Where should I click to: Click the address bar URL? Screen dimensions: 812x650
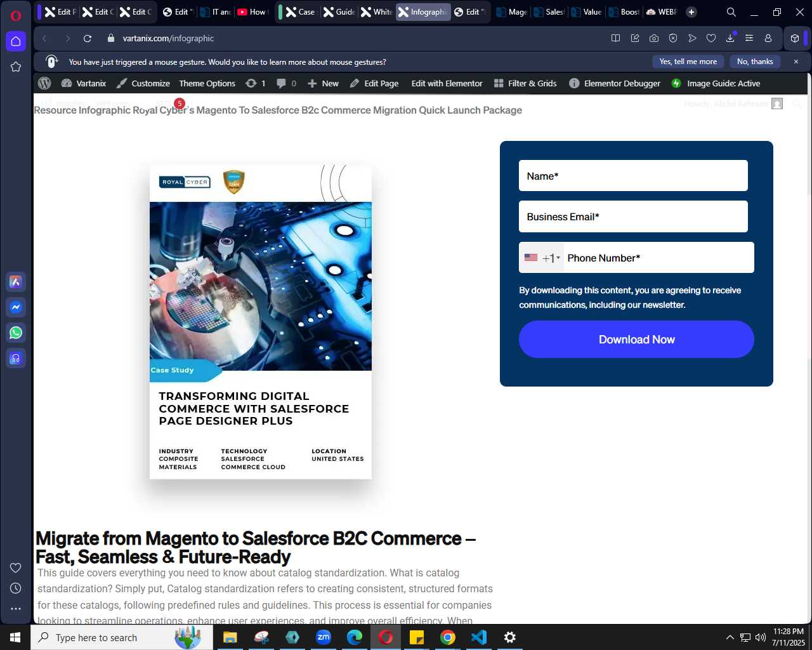coord(168,38)
